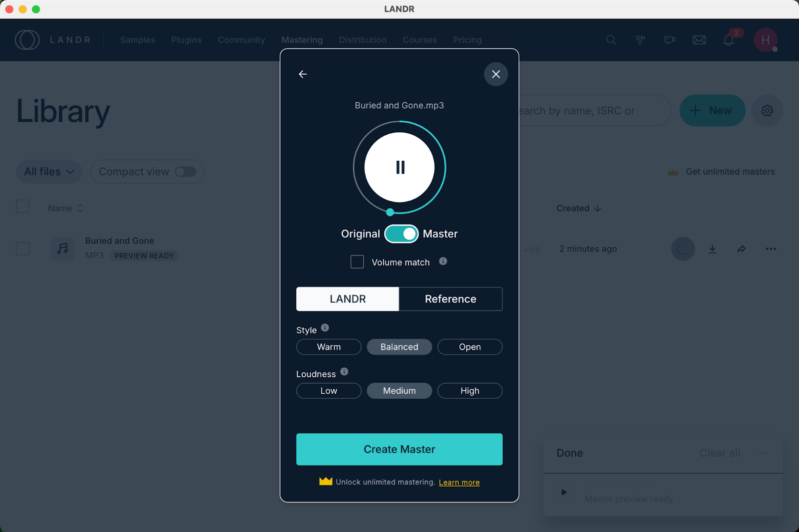The height and width of the screenshot is (532, 799).
Task: Click the circular play button in track row
Action: click(683, 249)
